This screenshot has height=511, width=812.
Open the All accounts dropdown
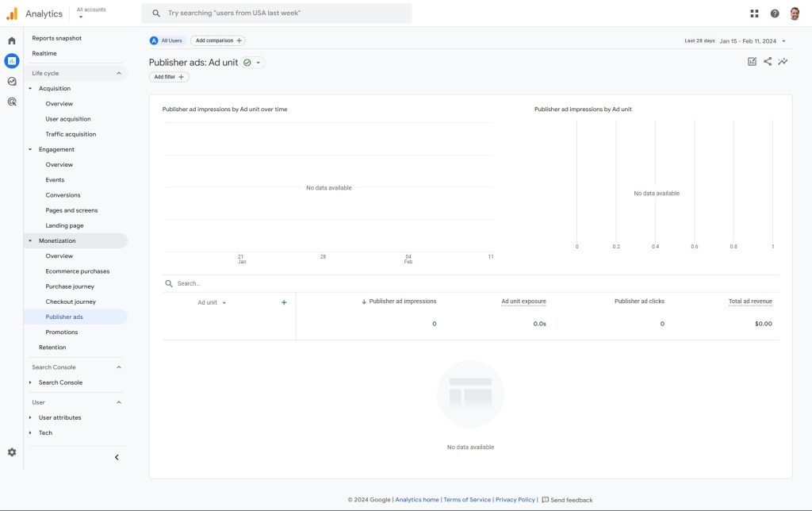[91, 13]
